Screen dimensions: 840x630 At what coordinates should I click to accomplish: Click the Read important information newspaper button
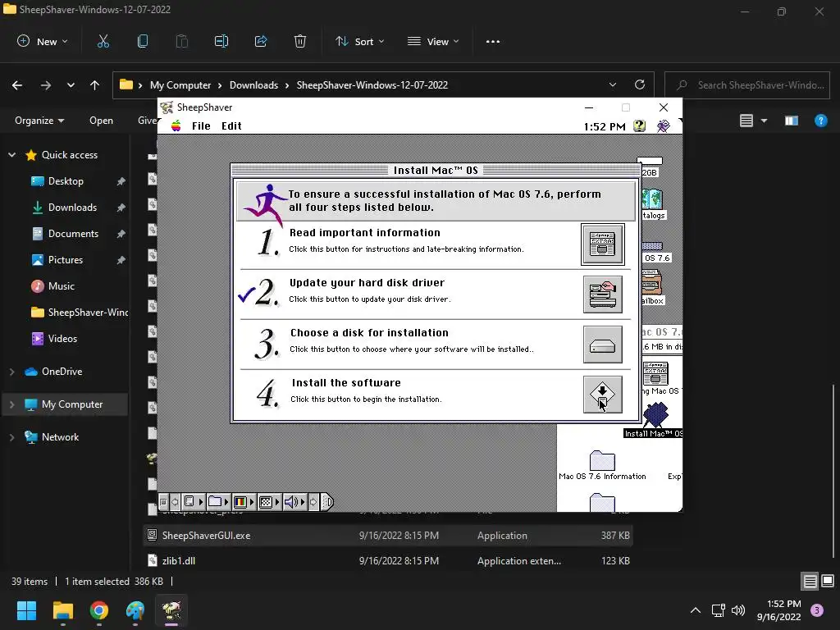(x=603, y=244)
